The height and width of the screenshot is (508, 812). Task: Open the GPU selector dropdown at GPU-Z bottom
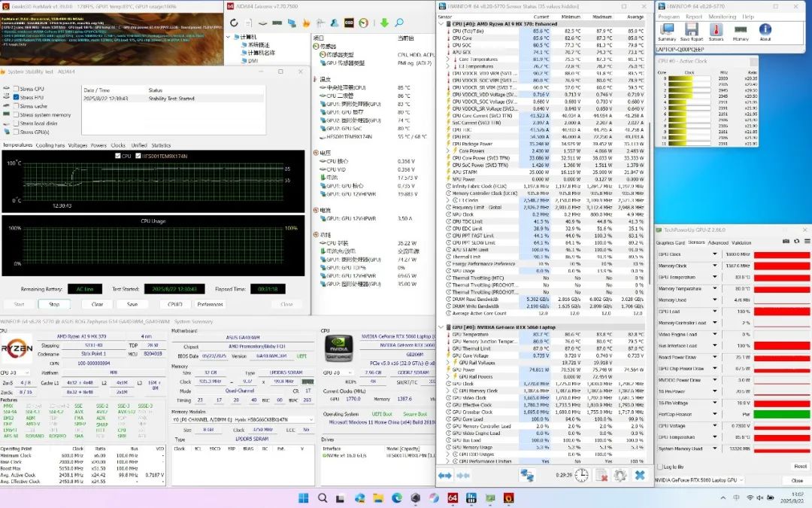click(700, 480)
